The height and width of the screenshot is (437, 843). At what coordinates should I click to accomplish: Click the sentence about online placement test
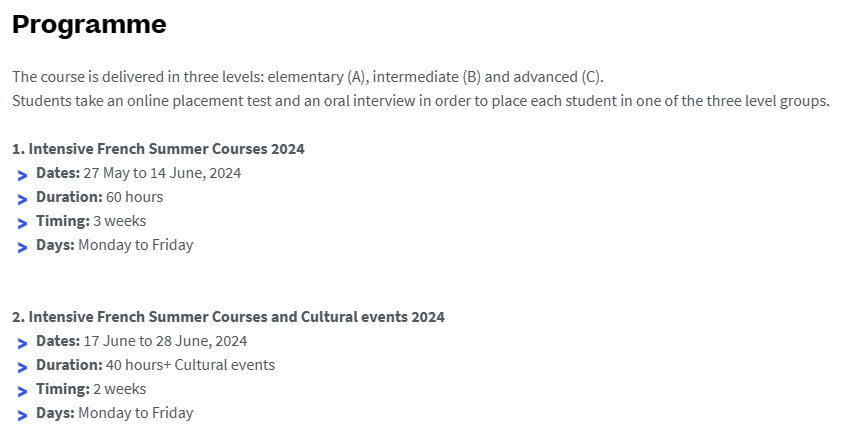tap(421, 101)
